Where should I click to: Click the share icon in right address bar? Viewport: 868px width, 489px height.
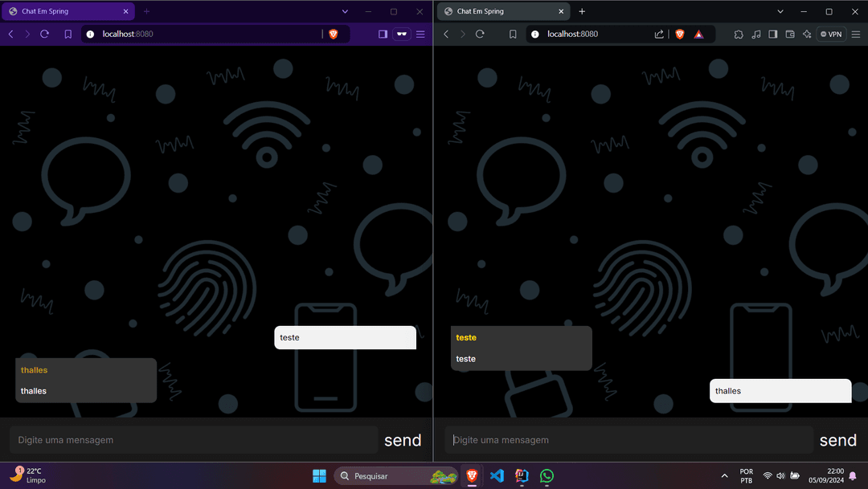(659, 35)
